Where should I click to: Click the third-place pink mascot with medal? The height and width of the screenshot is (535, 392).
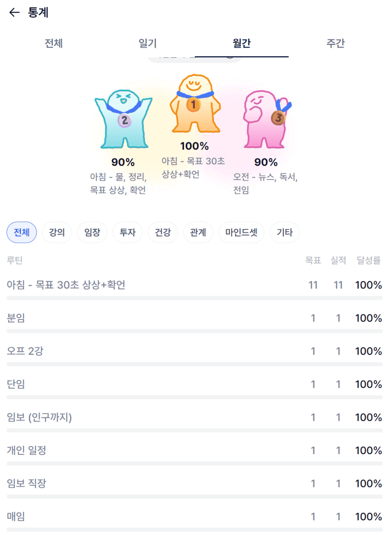point(266,119)
